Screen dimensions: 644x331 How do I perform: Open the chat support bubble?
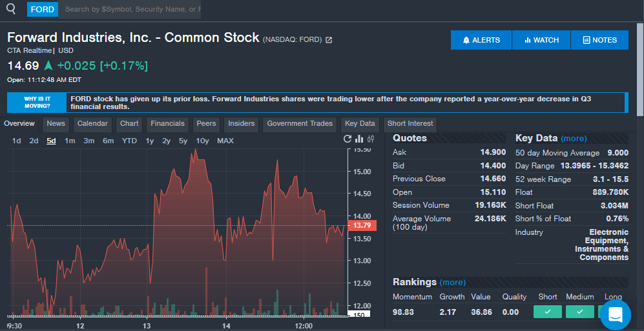pos(615,315)
